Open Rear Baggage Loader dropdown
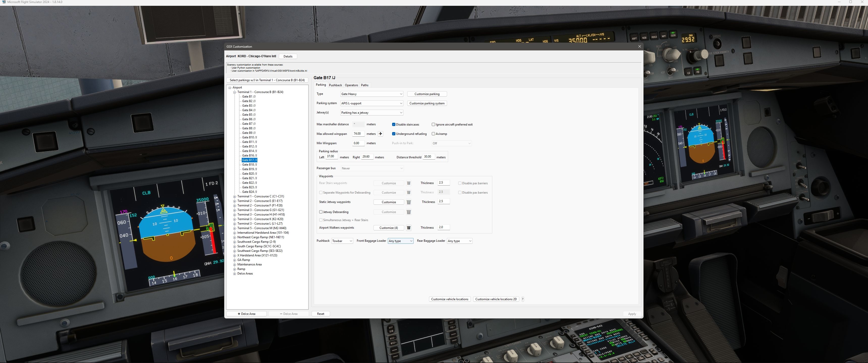 point(459,241)
